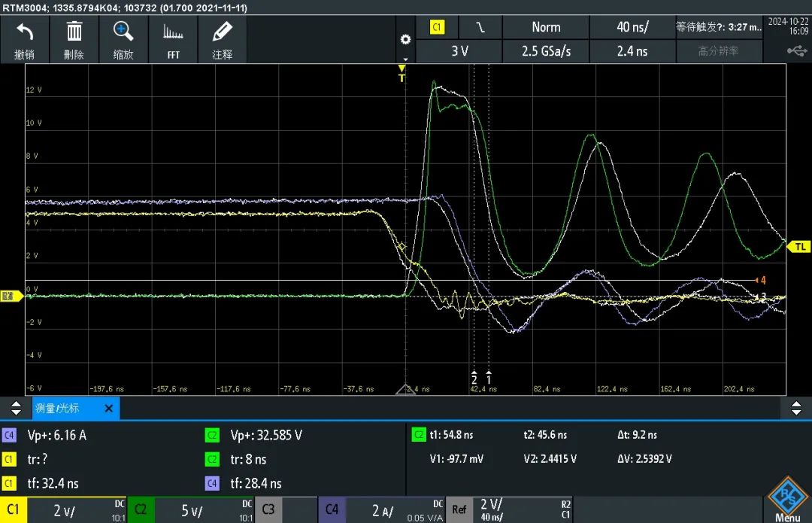
Task: Toggle channel C3 on
Action: point(268,510)
